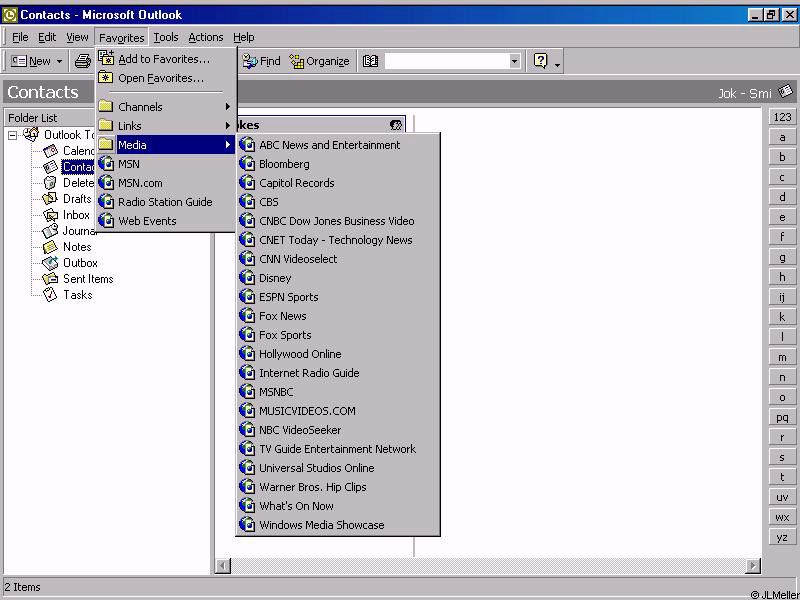Choose Open Favorites... menu entry
The image size is (800, 600).
(x=166, y=78)
